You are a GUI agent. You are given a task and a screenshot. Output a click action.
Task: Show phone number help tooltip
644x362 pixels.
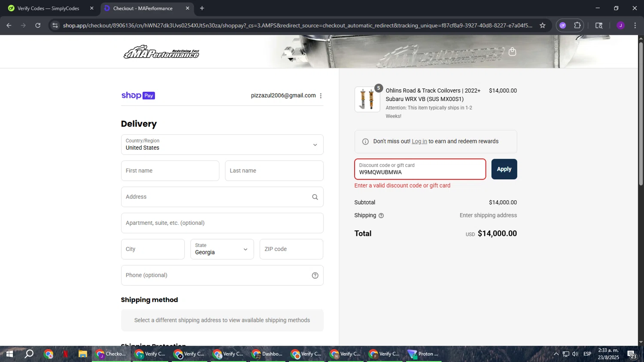tap(315, 275)
